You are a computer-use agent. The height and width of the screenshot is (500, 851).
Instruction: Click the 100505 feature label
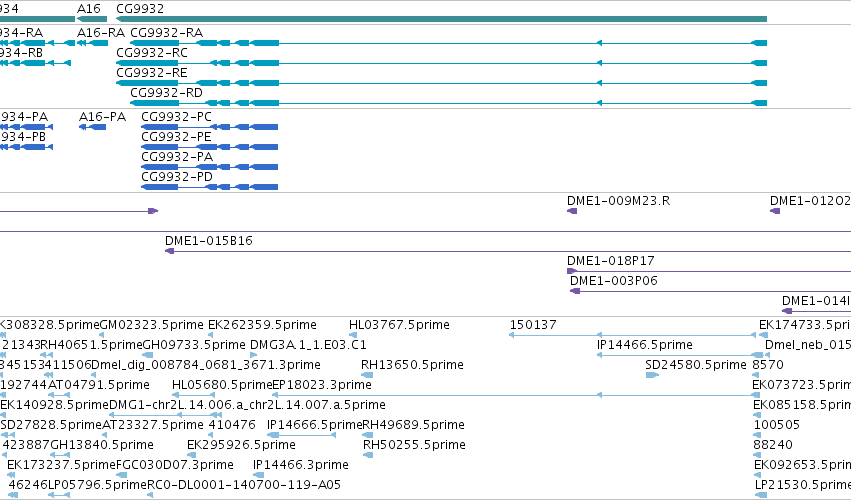[777, 425]
